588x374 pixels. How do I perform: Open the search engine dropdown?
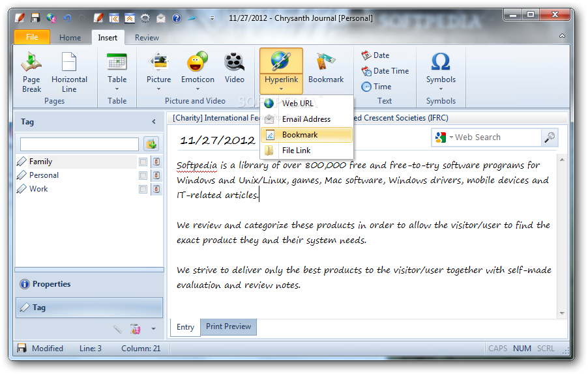[452, 137]
